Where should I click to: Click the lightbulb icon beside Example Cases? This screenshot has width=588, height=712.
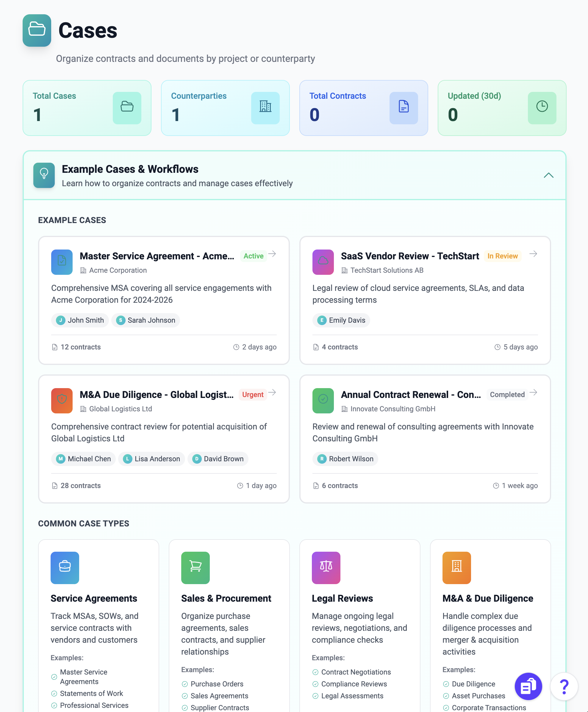[44, 175]
